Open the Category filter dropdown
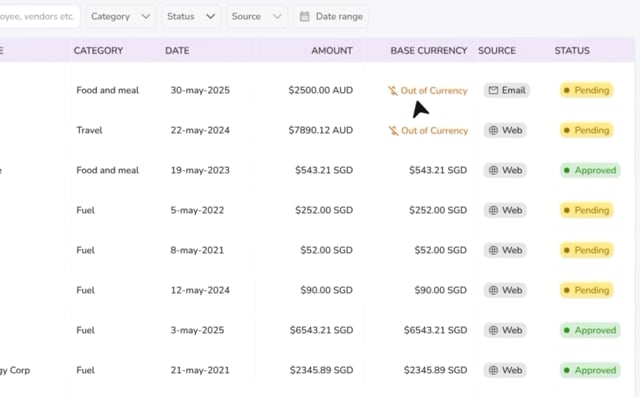 click(x=120, y=16)
